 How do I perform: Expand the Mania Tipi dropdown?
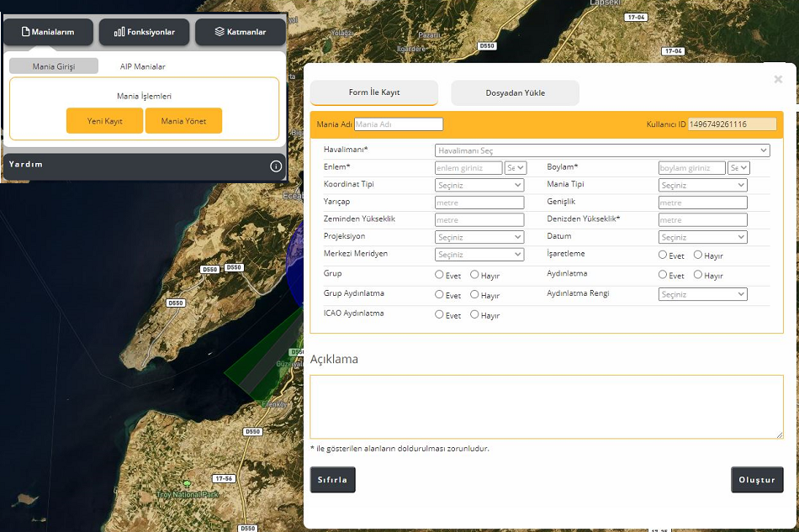(x=702, y=185)
